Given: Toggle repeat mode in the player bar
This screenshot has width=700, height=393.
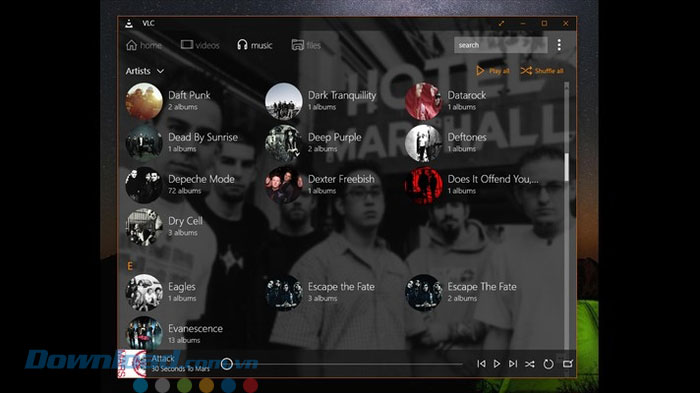Looking at the screenshot, I should click(x=548, y=364).
